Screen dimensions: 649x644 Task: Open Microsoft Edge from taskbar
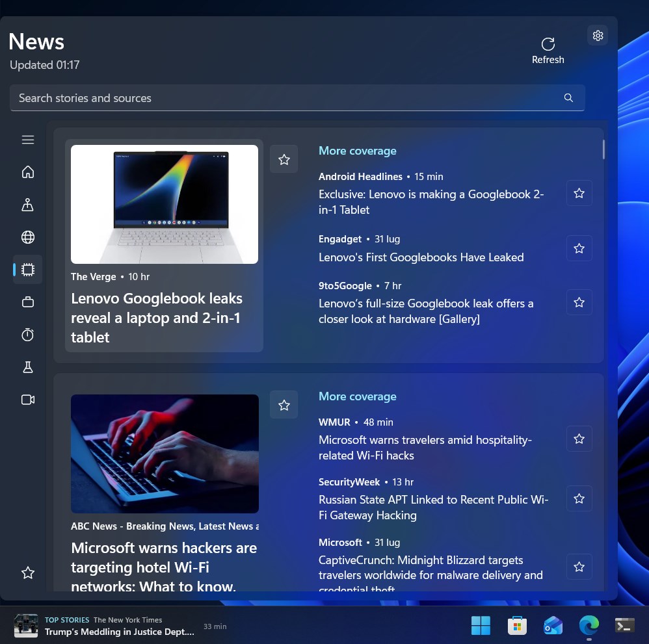(589, 625)
